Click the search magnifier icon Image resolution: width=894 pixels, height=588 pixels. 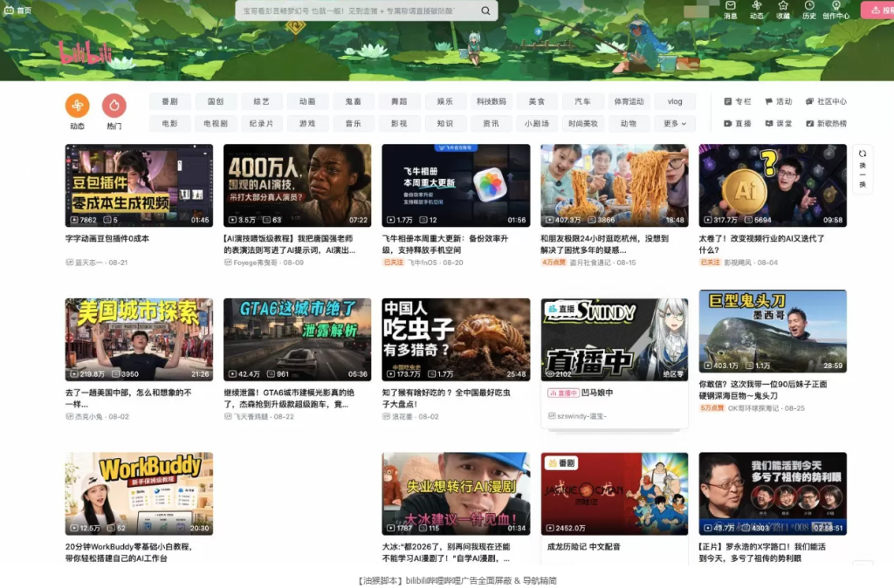(485, 10)
